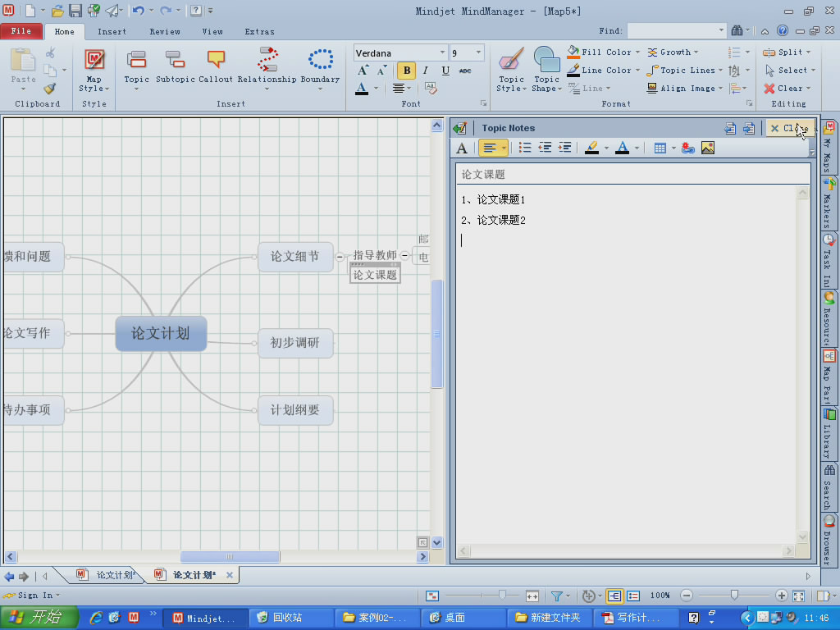Select the central topic 论文计划
This screenshot has width=840, height=630.
pyautogui.click(x=162, y=333)
